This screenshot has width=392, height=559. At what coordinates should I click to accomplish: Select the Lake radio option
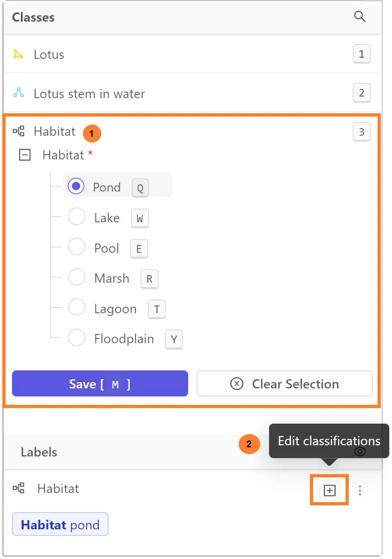76,217
